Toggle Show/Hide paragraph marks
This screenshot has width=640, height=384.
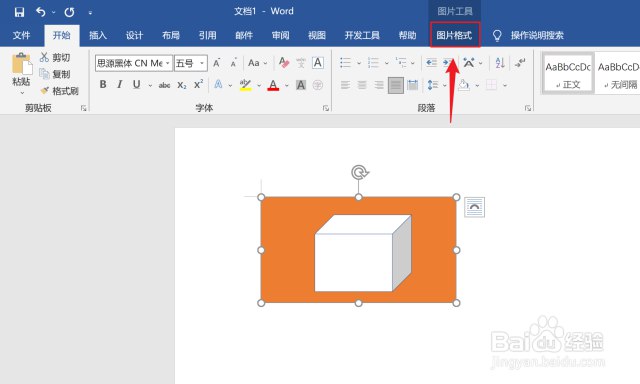520,63
